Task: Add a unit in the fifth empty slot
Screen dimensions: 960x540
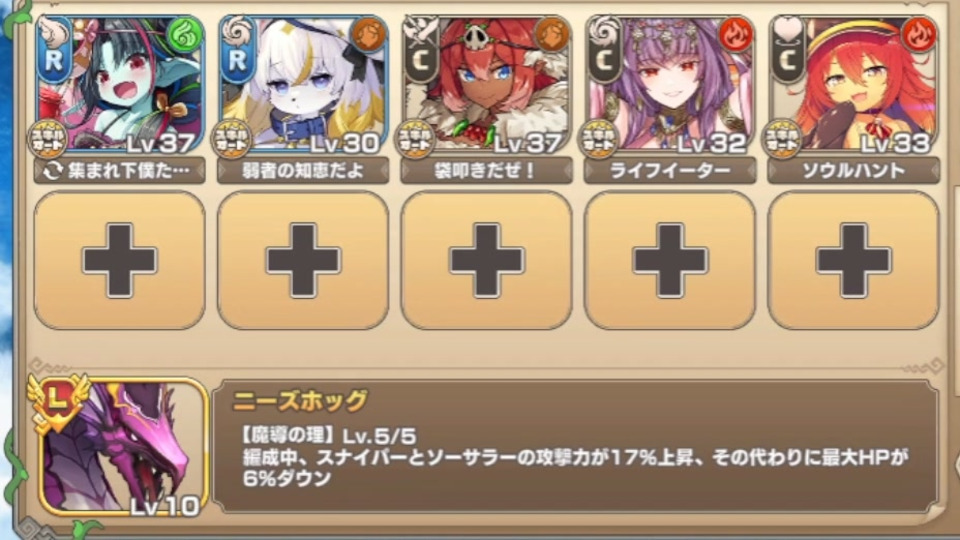Action: (x=853, y=260)
